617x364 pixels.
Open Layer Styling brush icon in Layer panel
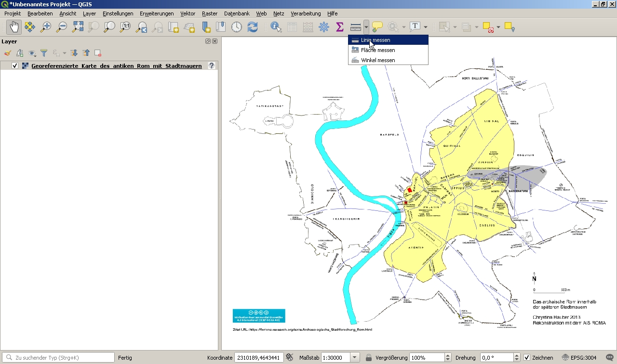pyautogui.click(x=8, y=53)
